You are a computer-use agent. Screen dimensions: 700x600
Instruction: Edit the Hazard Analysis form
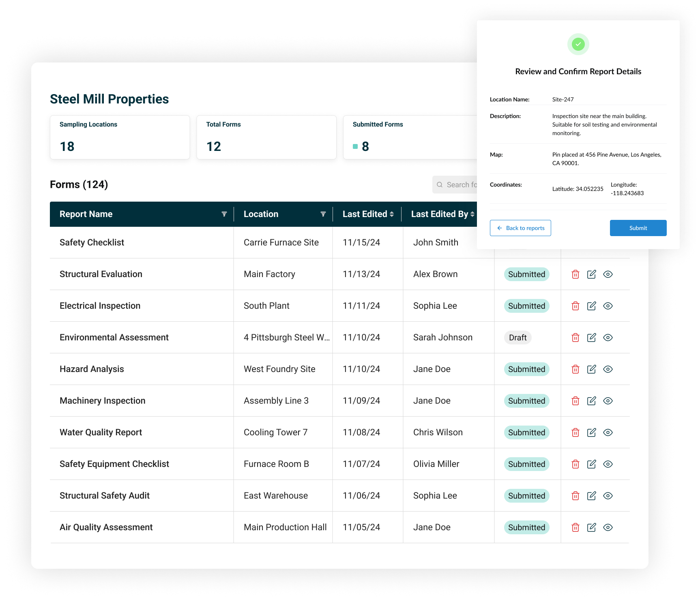591,369
